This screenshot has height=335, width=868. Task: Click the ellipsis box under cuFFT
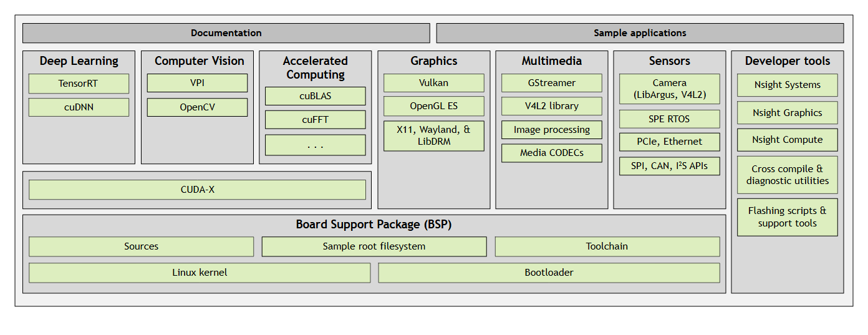point(316,145)
